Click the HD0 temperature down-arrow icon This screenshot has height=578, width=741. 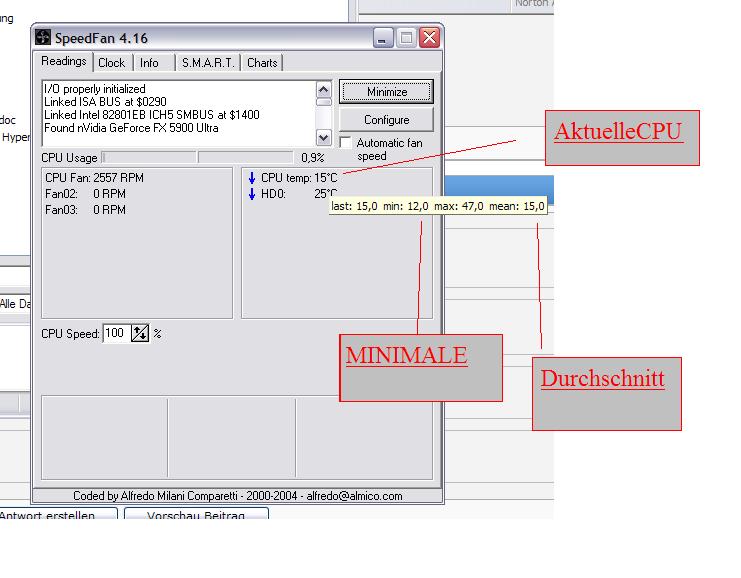[x=252, y=194]
